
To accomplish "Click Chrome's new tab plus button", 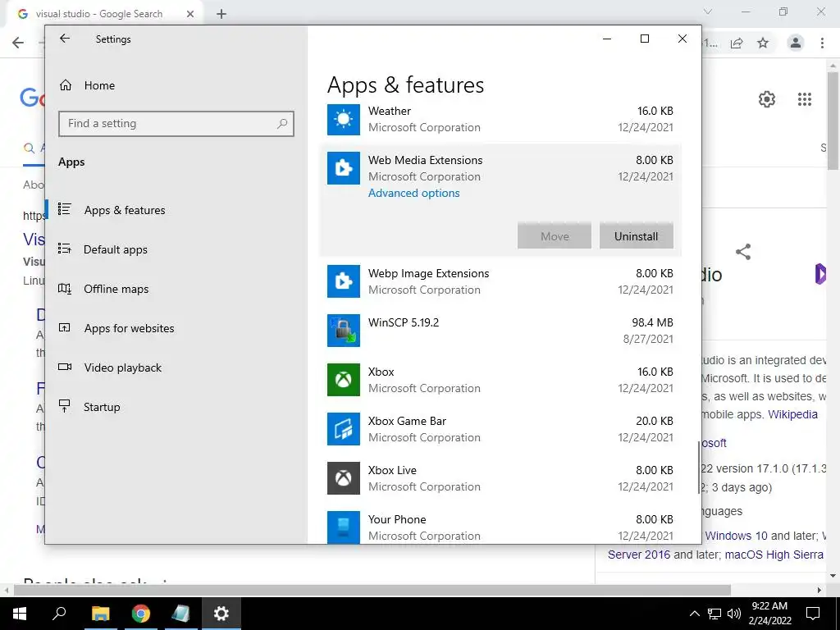I will (221, 14).
